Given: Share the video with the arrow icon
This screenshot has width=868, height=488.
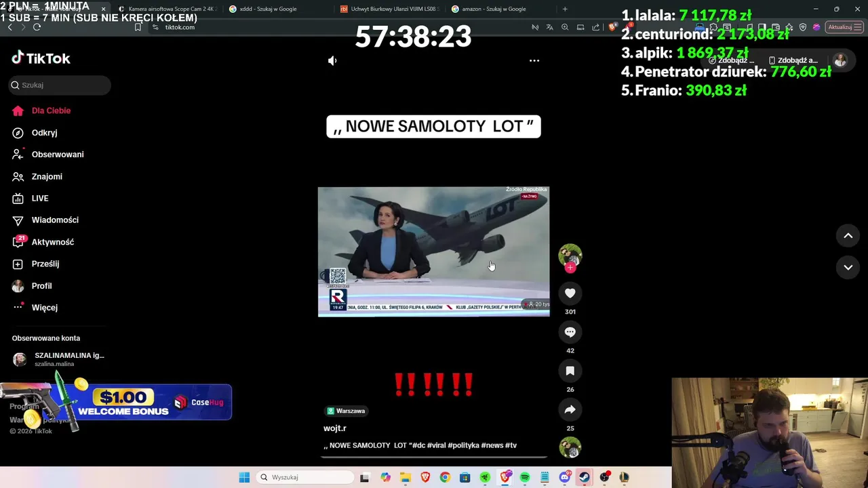Looking at the screenshot, I should [570, 409].
